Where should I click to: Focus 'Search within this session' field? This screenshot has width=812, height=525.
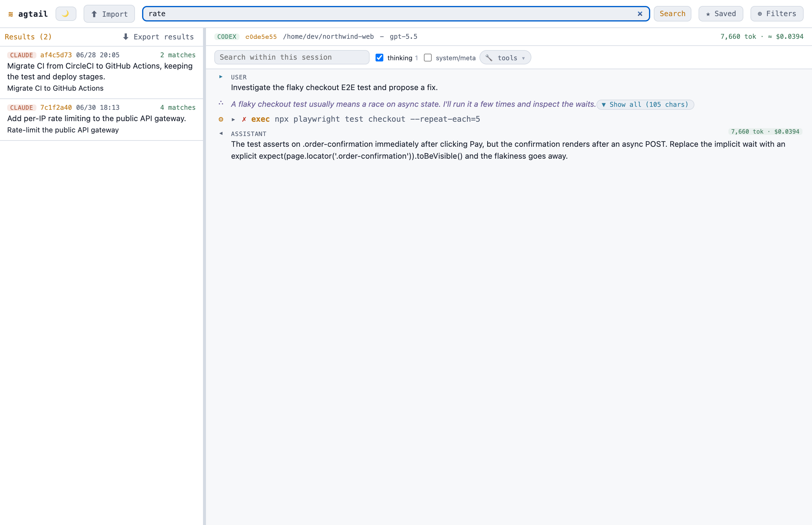[292, 57]
